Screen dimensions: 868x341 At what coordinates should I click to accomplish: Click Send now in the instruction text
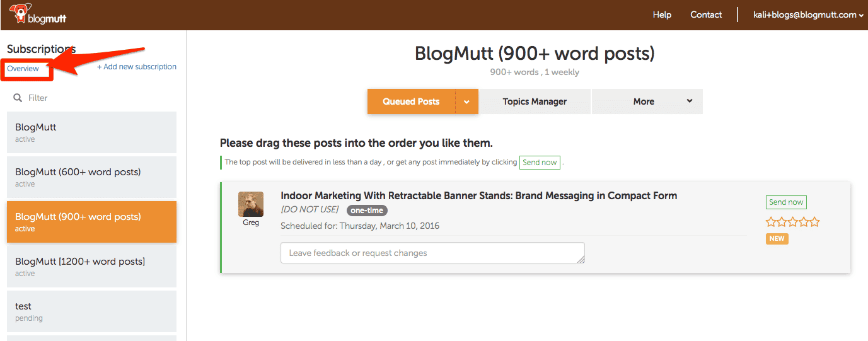pyautogui.click(x=540, y=163)
